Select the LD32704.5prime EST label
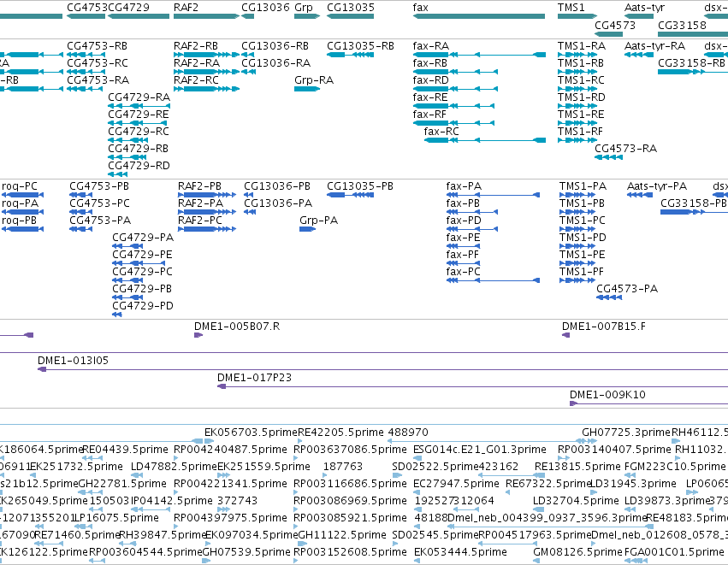This screenshot has width=728, height=565. 577,502
